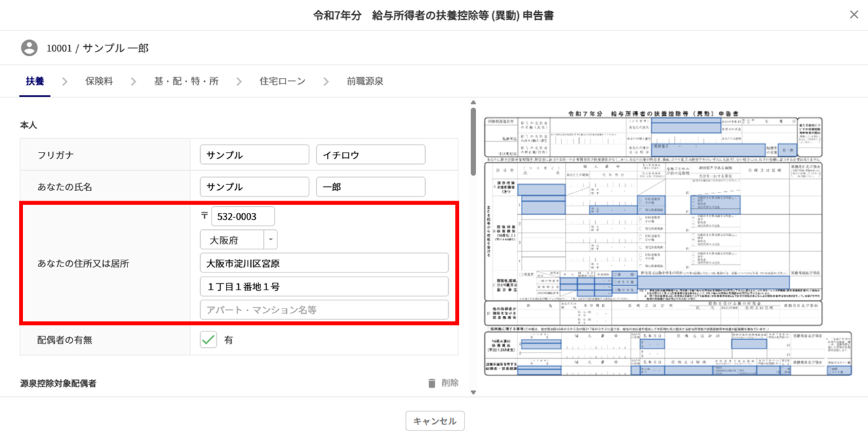Click the scroll-up arrow of the form panel
The width and height of the screenshot is (868, 442).
coord(472,103)
